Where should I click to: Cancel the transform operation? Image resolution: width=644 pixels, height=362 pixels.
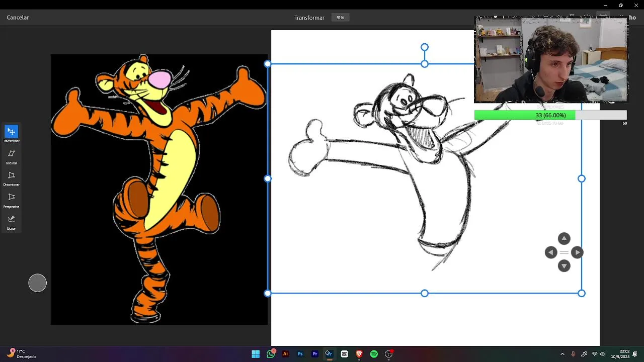[18, 18]
